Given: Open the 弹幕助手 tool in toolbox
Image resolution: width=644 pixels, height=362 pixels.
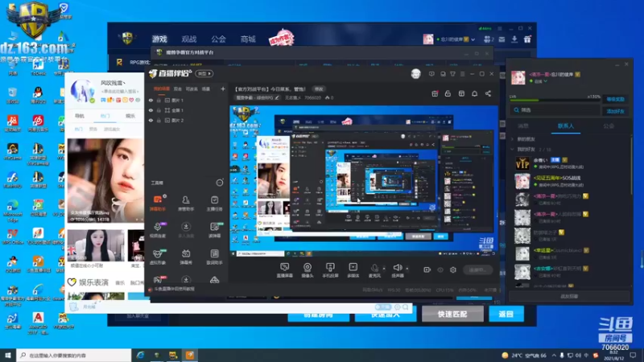Looking at the screenshot, I should (158, 203).
